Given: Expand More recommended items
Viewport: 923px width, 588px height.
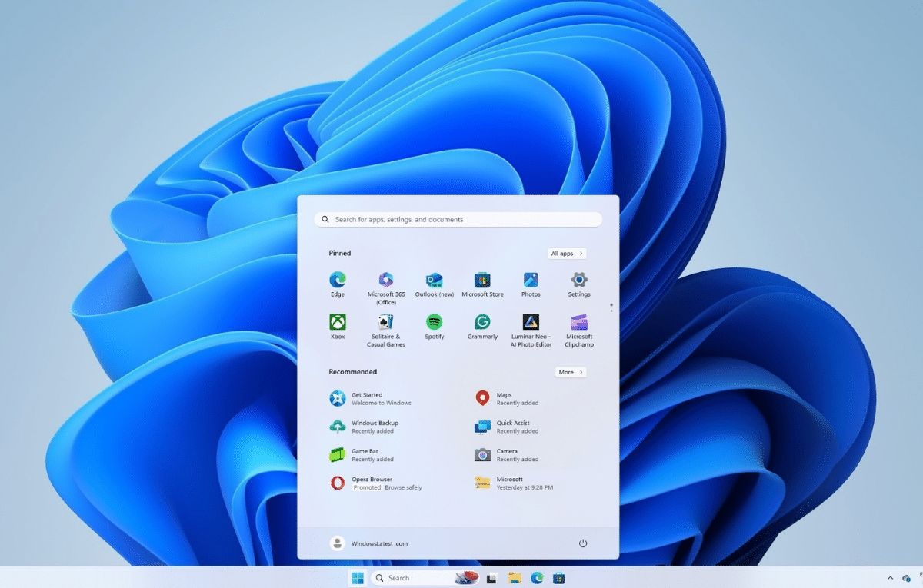Looking at the screenshot, I should tap(571, 372).
